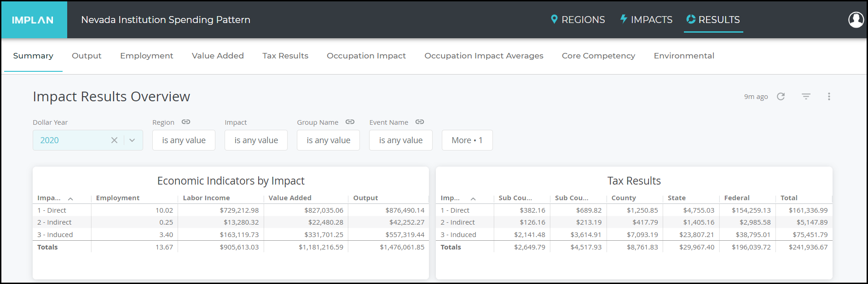This screenshot has height=284, width=868.
Task: Open the user profile avatar
Action: (856, 19)
